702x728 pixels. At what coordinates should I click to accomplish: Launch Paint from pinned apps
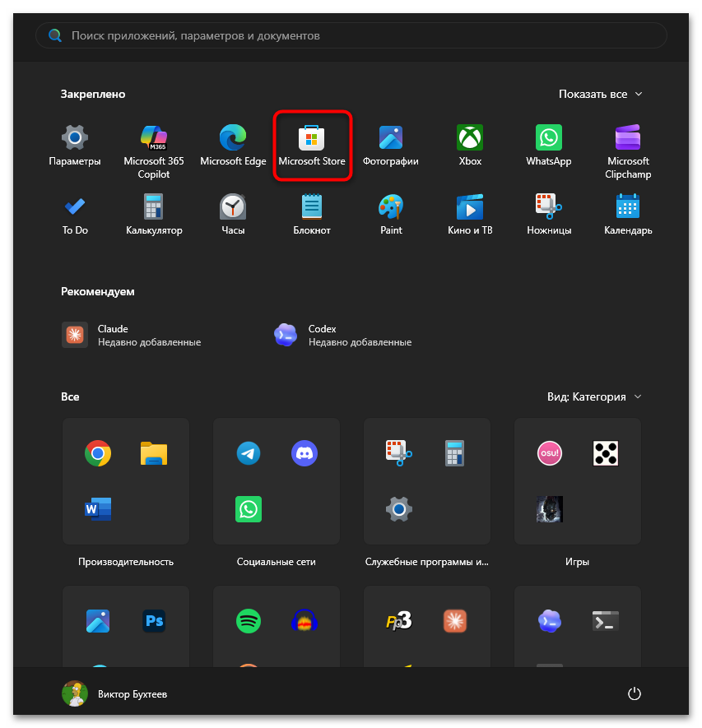pos(391,215)
